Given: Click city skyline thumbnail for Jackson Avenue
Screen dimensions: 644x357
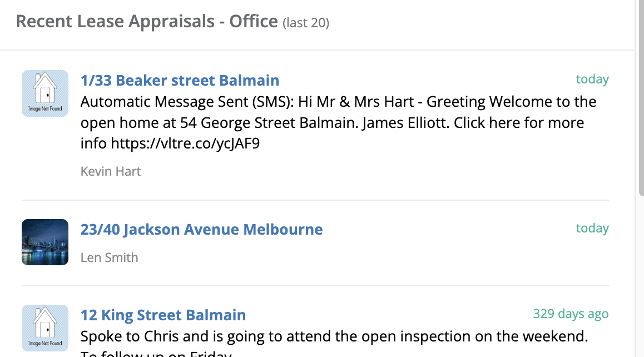Looking at the screenshot, I should pos(45,242).
